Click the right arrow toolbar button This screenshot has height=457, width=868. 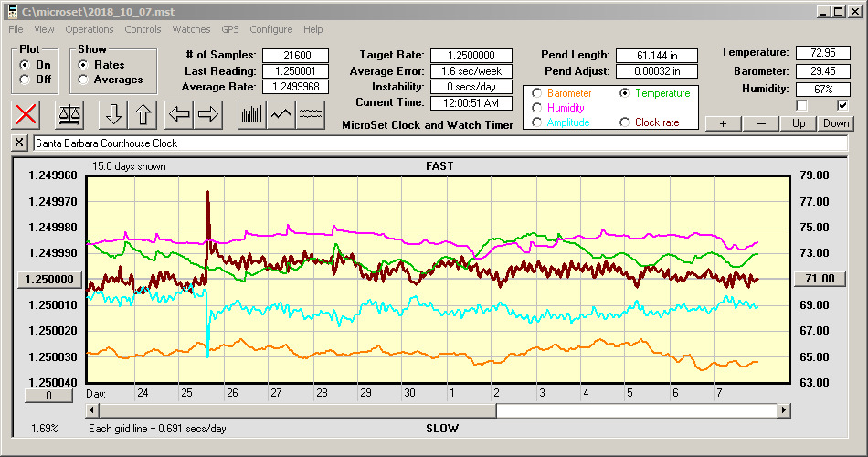click(x=208, y=114)
